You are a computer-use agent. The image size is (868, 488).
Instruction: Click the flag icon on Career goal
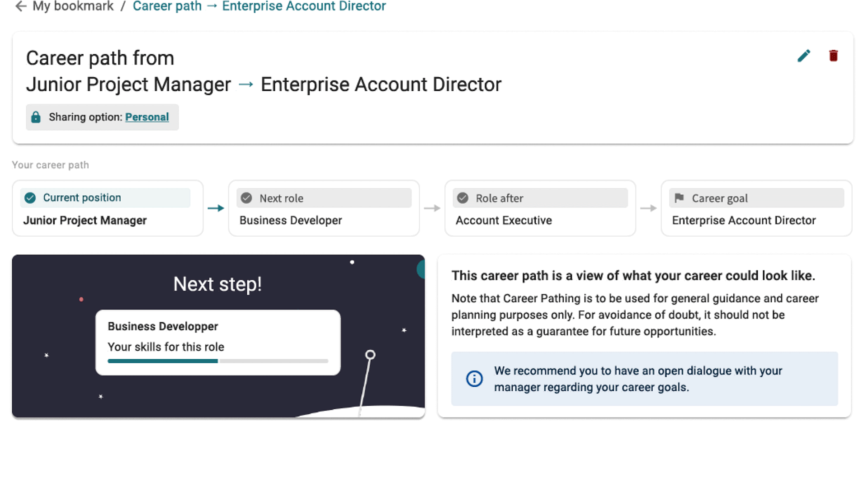pos(679,198)
